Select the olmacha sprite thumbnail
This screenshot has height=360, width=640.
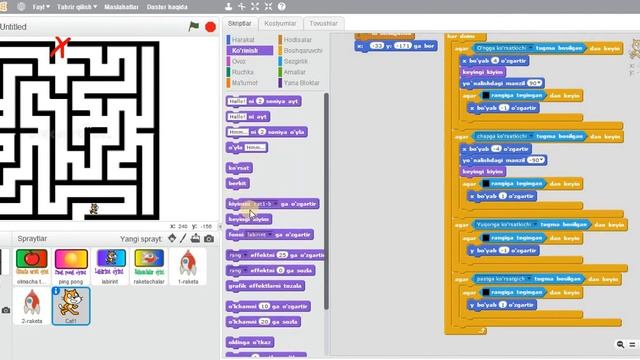32,266
